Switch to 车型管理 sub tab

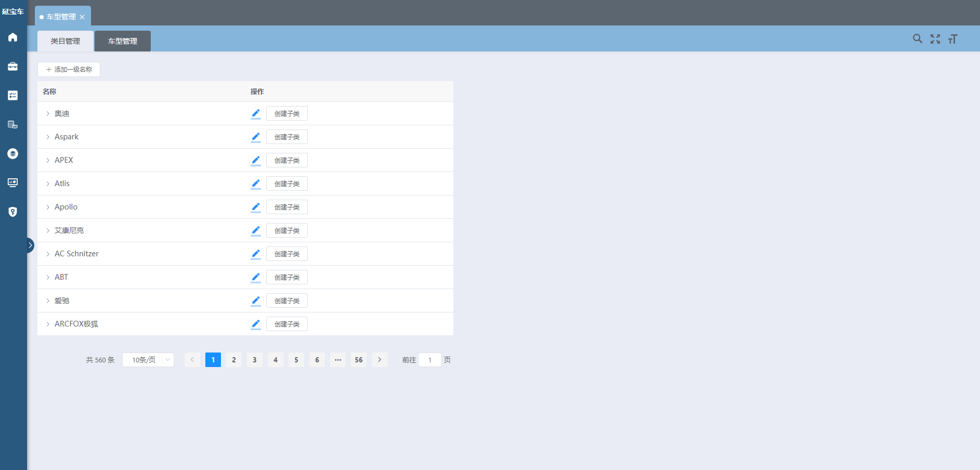123,41
